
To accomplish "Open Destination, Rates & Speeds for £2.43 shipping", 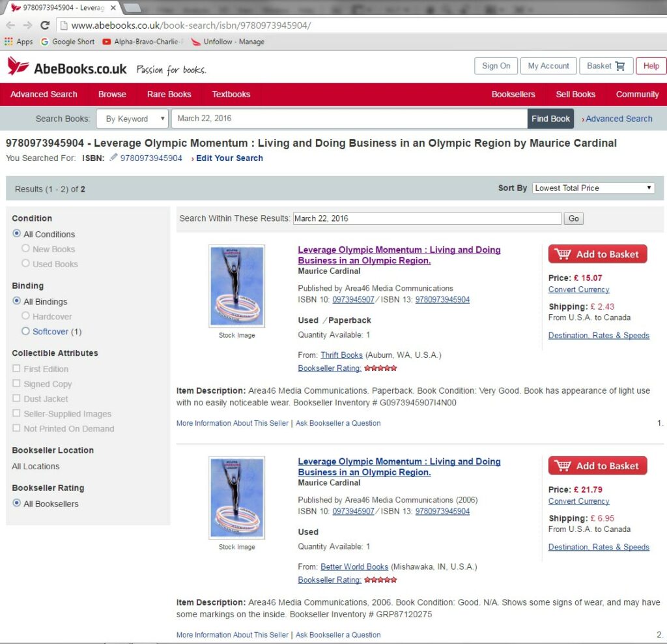I will coord(599,336).
